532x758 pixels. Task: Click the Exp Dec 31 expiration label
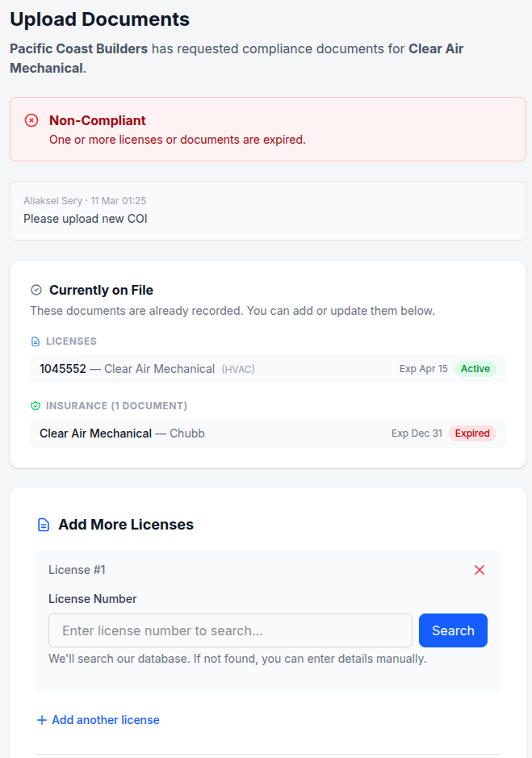coord(416,433)
